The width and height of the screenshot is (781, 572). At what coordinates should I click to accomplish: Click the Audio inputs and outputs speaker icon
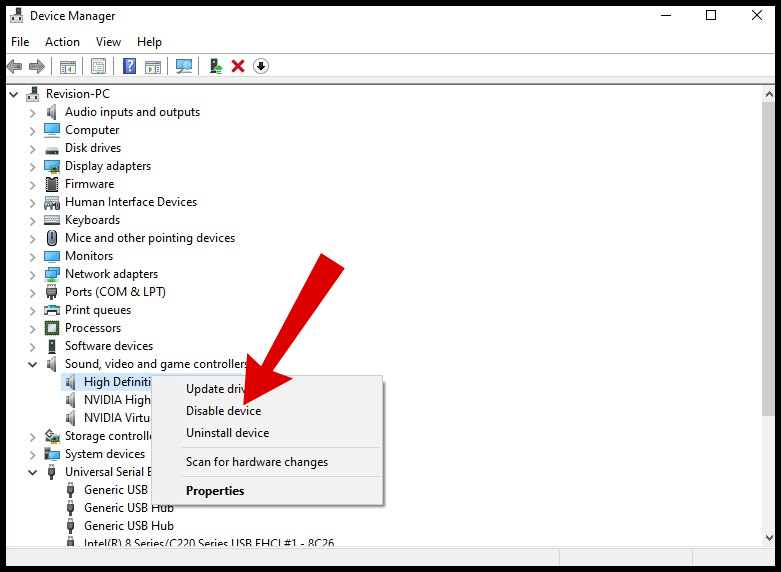point(51,112)
